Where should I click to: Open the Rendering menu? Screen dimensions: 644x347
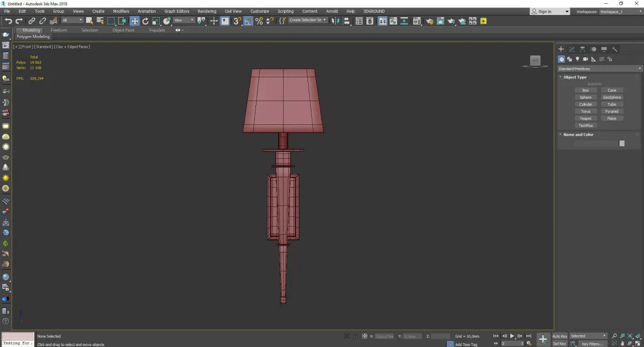[207, 11]
